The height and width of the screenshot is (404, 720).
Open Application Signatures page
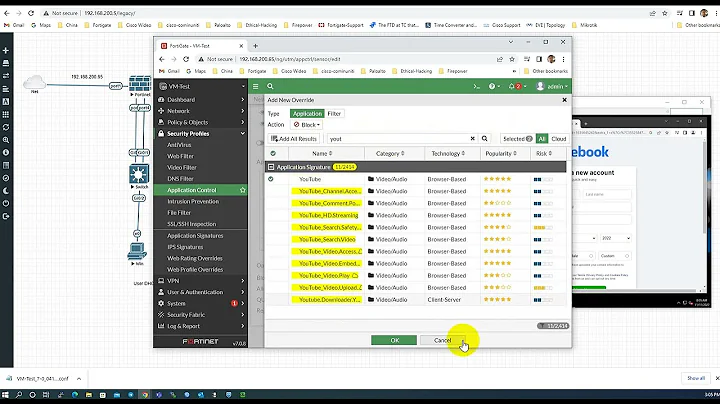(x=195, y=236)
